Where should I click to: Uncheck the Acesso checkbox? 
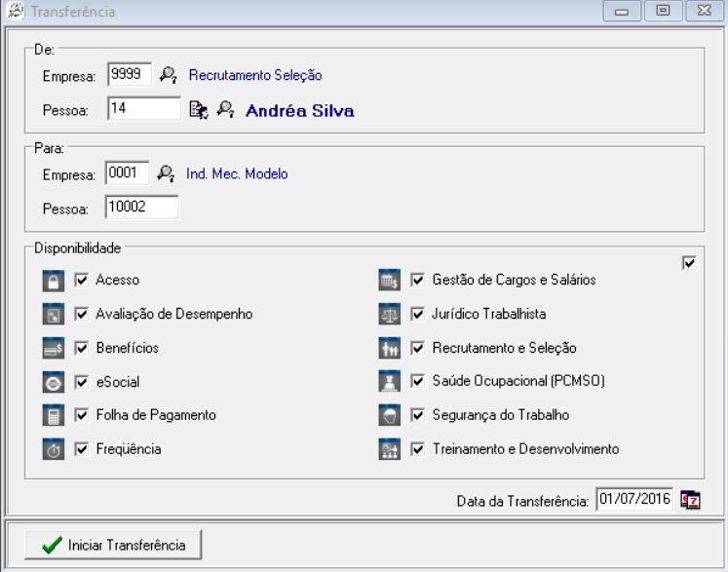[x=82, y=281]
